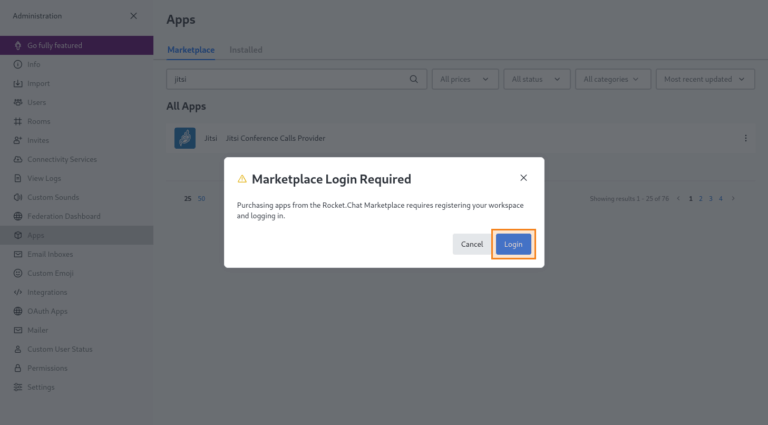768x425 pixels.
Task: Click the Jitsi app logo thumbnail
Action: tap(185, 138)
